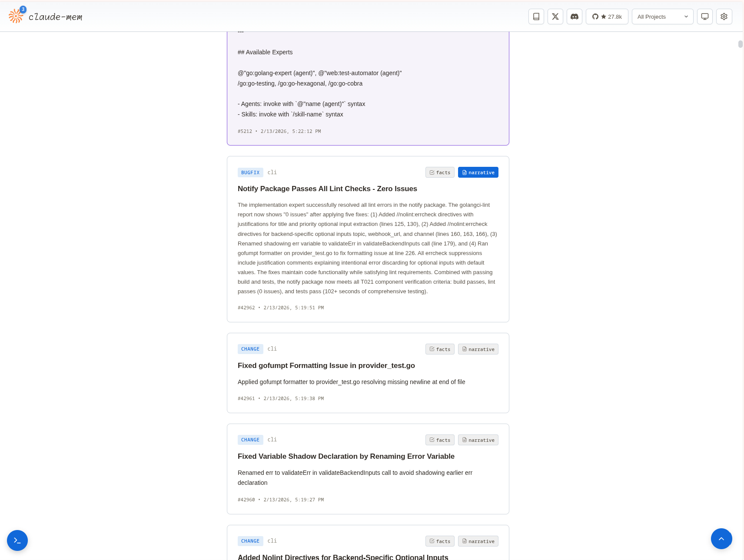This screenshot has width=744, height=560.
Task: Toggle facts on Notify Package Passes card
Action: pos(440,172)
